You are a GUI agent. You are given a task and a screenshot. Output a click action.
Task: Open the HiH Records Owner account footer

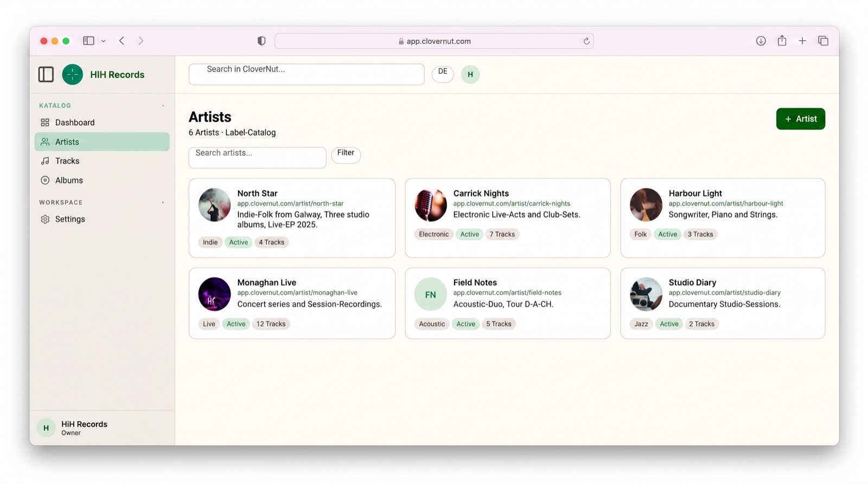(x=102, y=428)
